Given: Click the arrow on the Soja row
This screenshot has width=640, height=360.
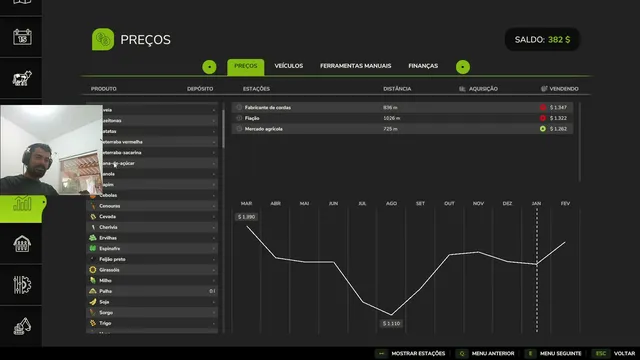Looking at the screenshot, I should pyautogui.click(x=213, y=302).
